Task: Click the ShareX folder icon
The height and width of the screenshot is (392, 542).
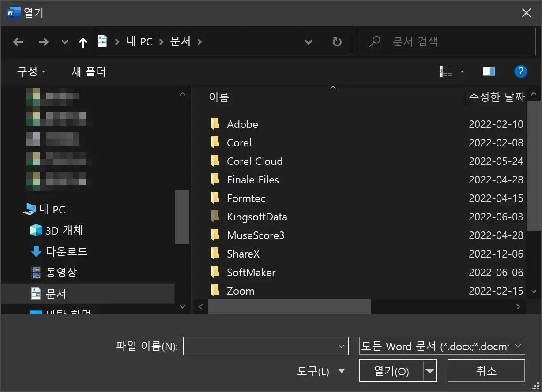Action: point(215,254)
